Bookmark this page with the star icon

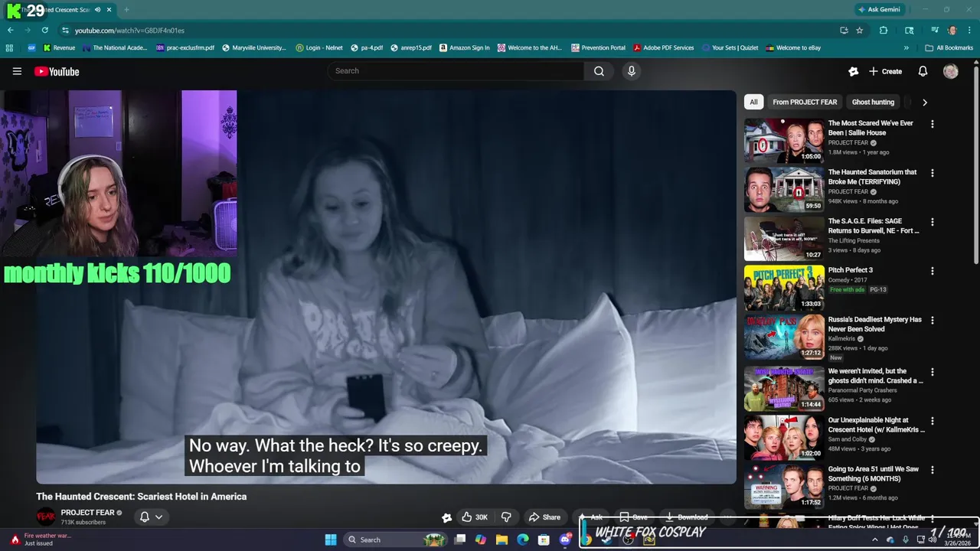[860, 30]
